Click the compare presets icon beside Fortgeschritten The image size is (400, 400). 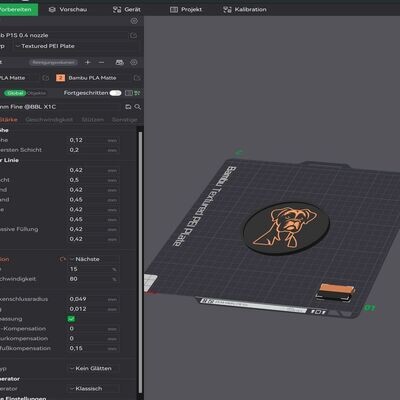point(129,93)
